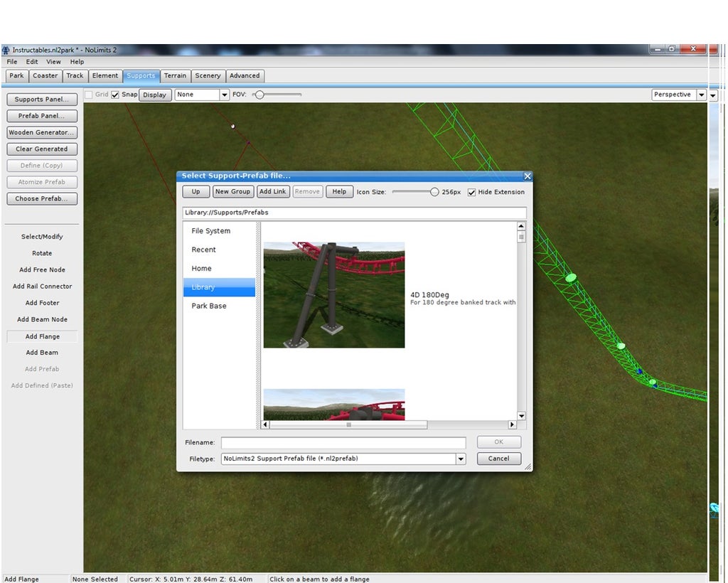The height and width of the screenshot is (583, 728).
Task: Click the NoLimits 2 app icon in the title bar
Action: pyautogui.click(x=6, y=50)
